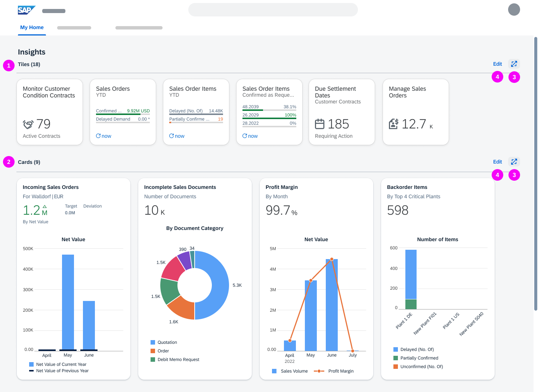Click the sales order icon beside 12.7
The width and height of the screenshot is (538, 392).
(x=394, y=124)
